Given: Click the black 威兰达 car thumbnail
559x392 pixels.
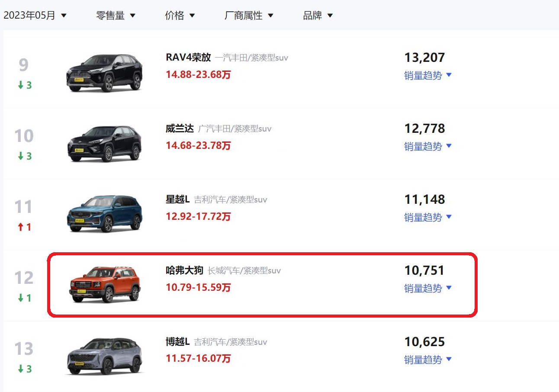Looking at the screenshot, I should 104,144.
